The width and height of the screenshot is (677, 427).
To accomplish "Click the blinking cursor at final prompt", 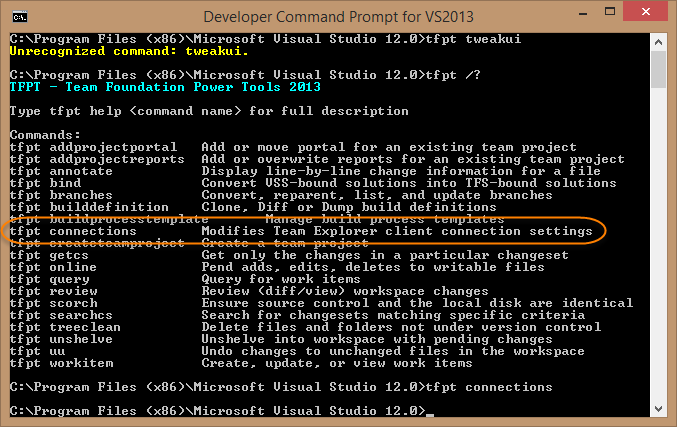I will point(430,414).
